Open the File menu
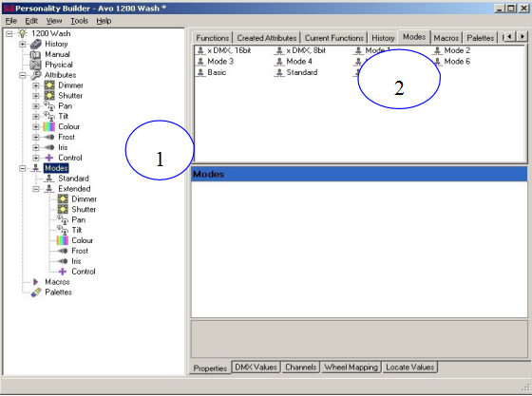Screen dimensions: 532x396 [x=11, y=21]
